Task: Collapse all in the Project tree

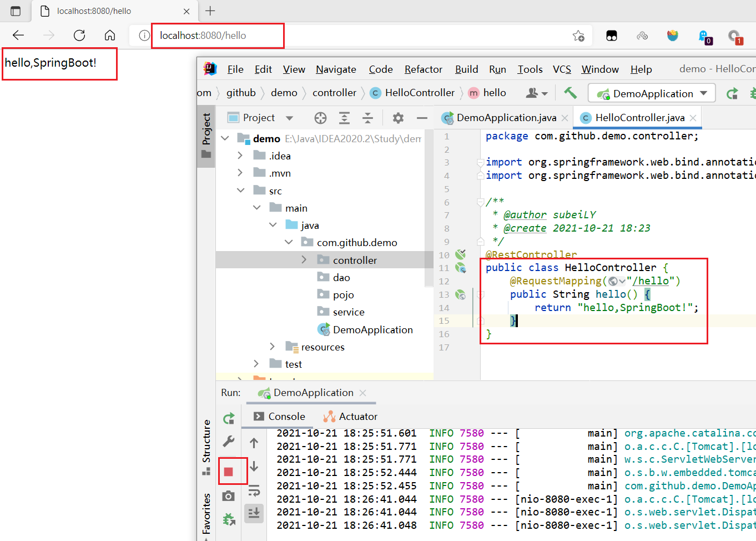Action: tap(367, 118)
